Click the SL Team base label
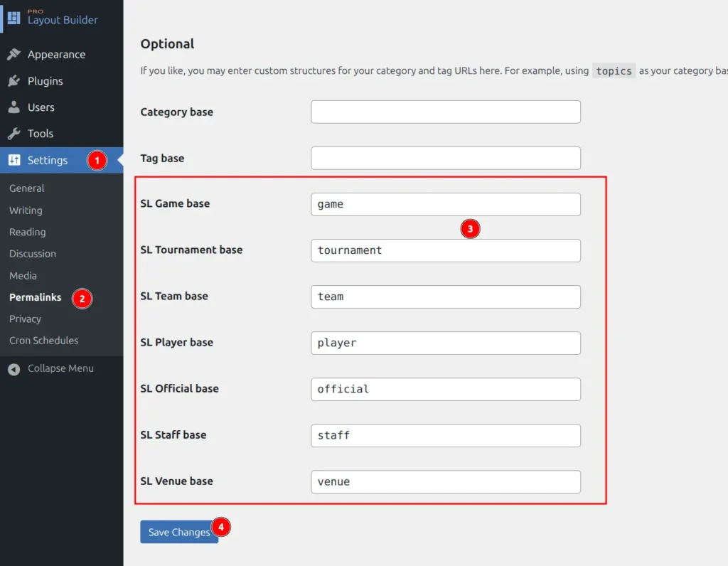The width and height of the screenshot is (728, 566). [174, 296]
